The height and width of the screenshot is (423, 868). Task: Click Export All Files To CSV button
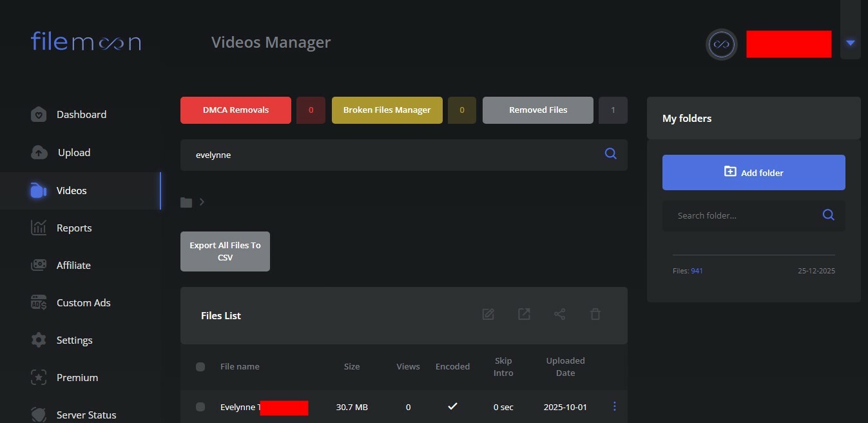(x=225, y=251)
